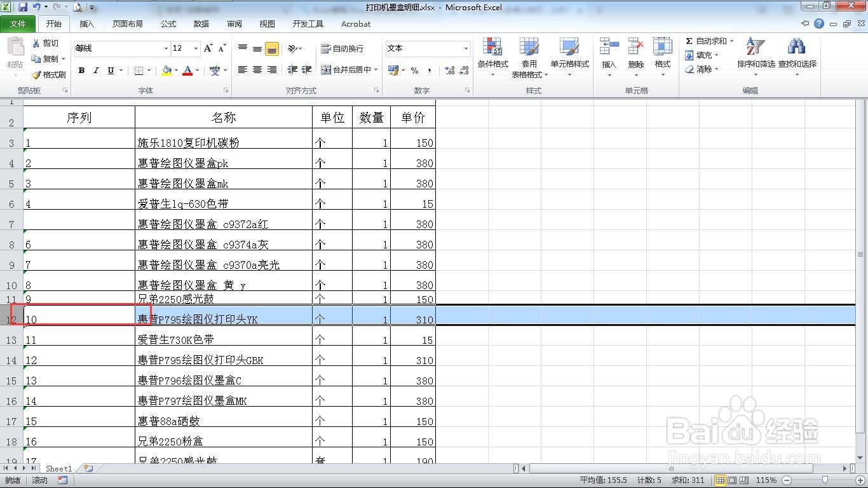This screenshot has height=488, width=868.
Task: Click the insert new worksheet tab icon
Action: click(x=88, y=468)
